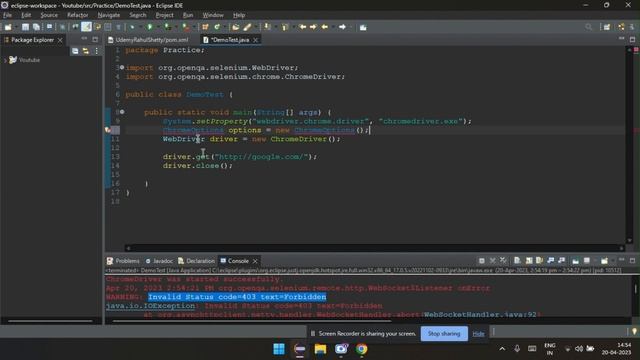This screenshot has height=360, width=640.
Task: Click the Terminate console icon
Action: 482,260
